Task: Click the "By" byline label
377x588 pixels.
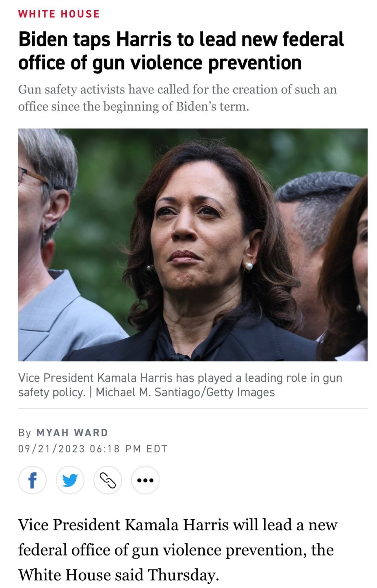Action: click(24, 433)
